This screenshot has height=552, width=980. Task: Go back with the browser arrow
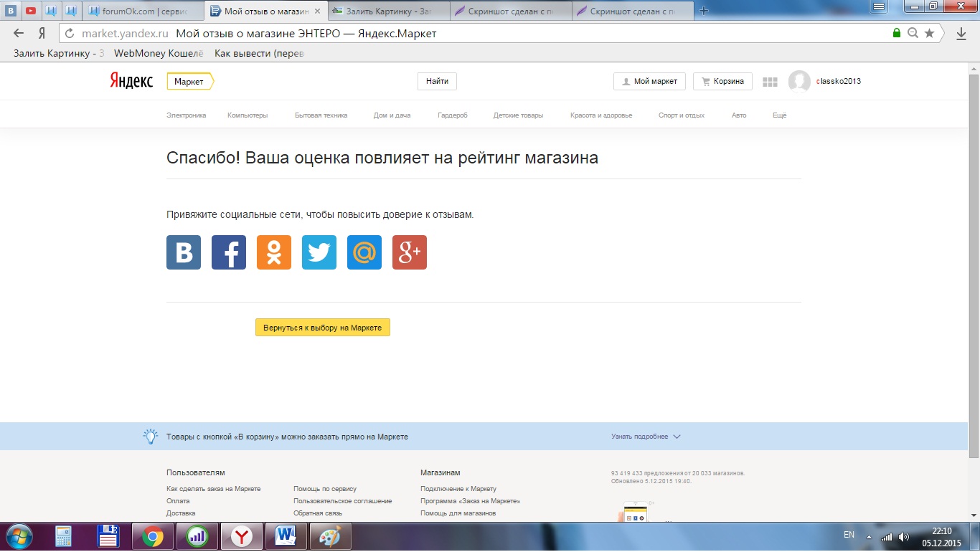pyautogui.click(x=19, y=33)
